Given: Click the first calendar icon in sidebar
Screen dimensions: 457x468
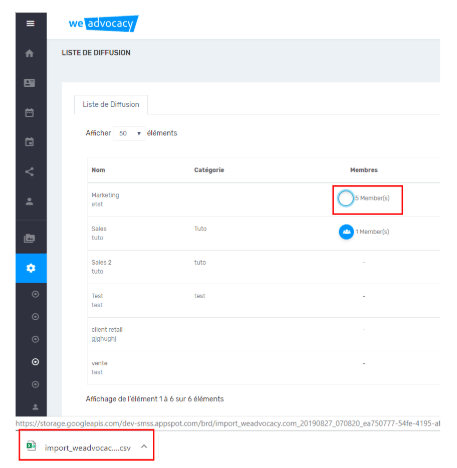Looking at the screenshot, I should [29, 113].
